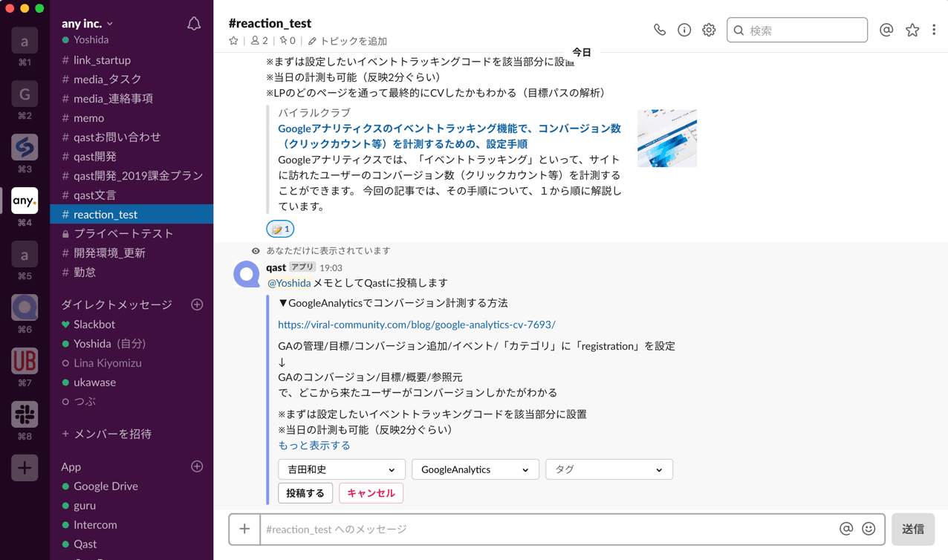Toggle the memo emoji reaction
Viewport: 948px width, 560px height.
coord(280,229)
